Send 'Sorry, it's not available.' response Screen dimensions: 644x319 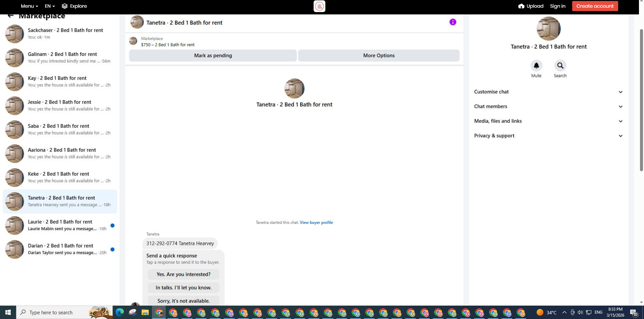[x=183, y=301]
